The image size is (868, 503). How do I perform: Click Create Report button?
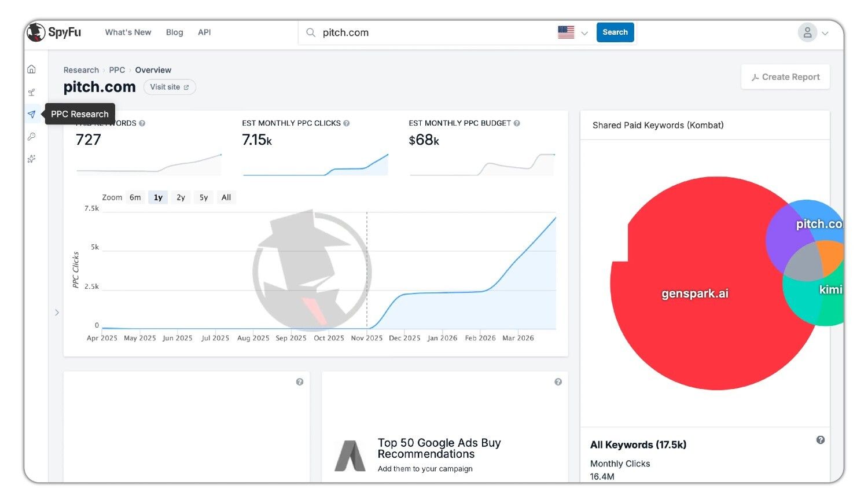coord(785,77)
